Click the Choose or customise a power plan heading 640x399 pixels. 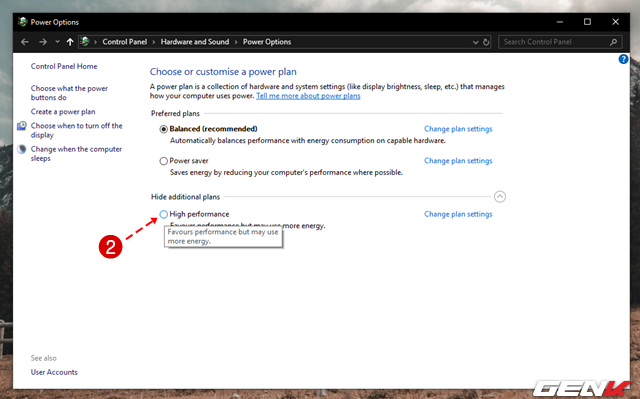[223, 72]
